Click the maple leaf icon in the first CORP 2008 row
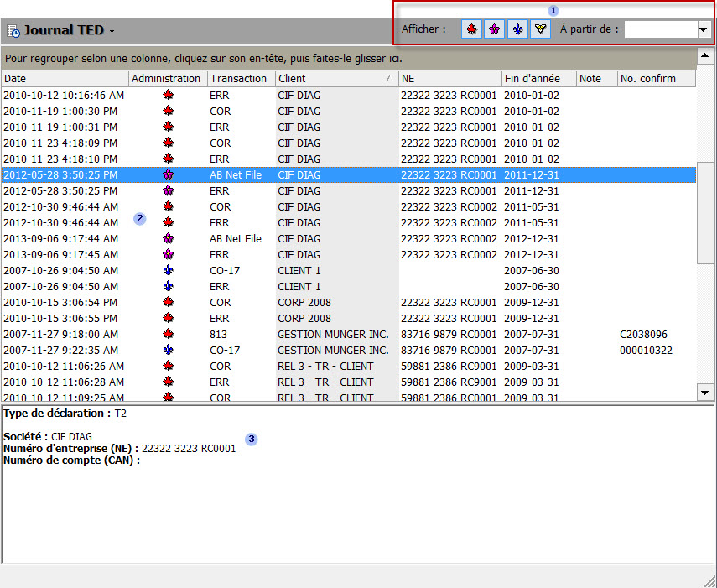This screenshot has height=588, width=717. point(168,303)
